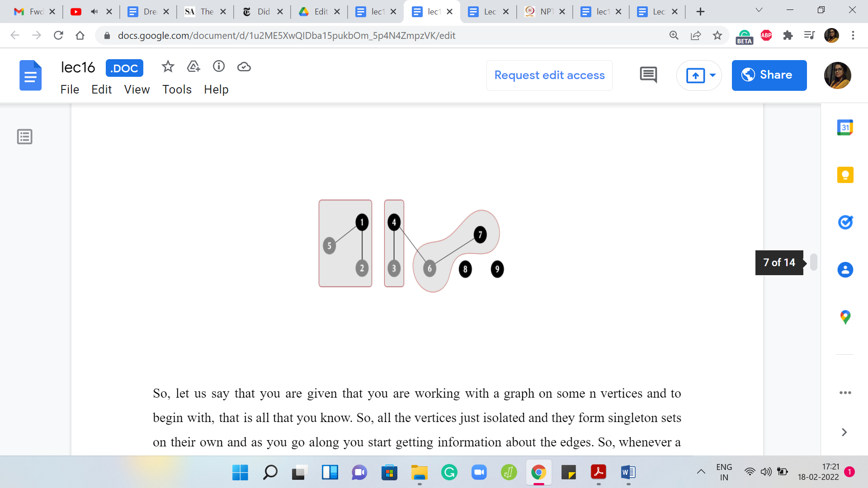Screen dimensions: 868x488
Task: Open Google Tasks side panel
Action: pos(845,222)
